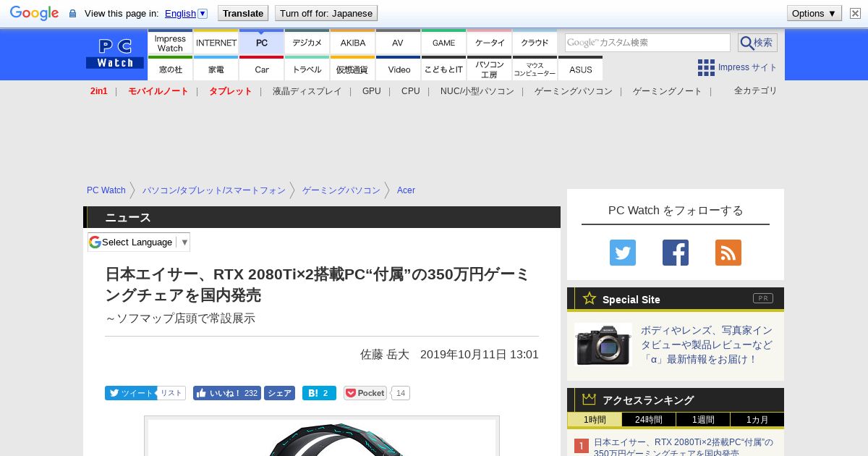Open モバイルノート category link
This screenshot has height=456, width=868.
[158, 91]
